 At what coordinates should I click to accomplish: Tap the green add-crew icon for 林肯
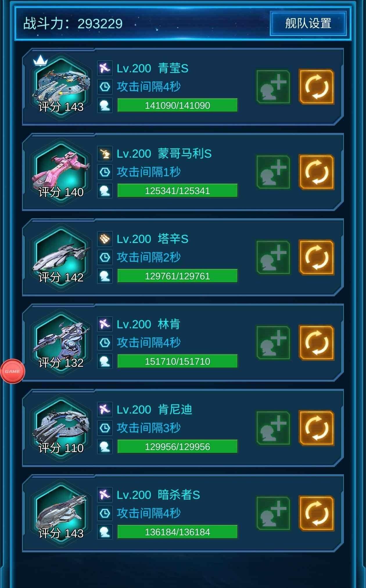tap(273, 343)
